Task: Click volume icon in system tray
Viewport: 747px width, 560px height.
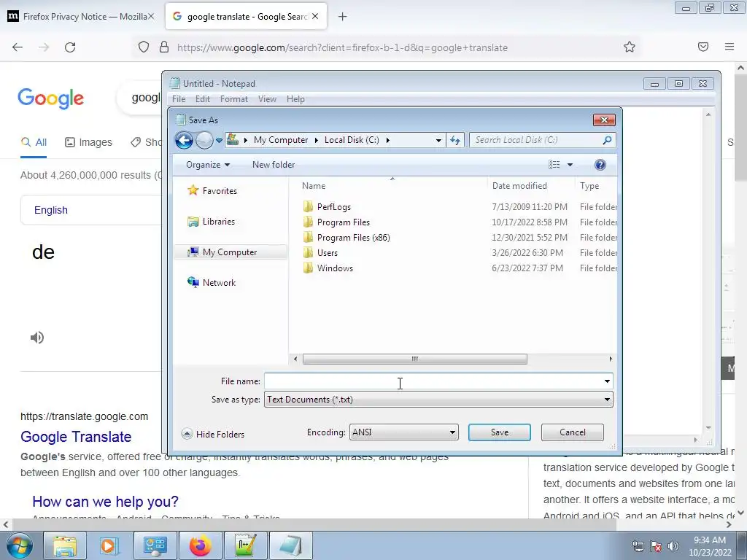Action: (673, 546)
